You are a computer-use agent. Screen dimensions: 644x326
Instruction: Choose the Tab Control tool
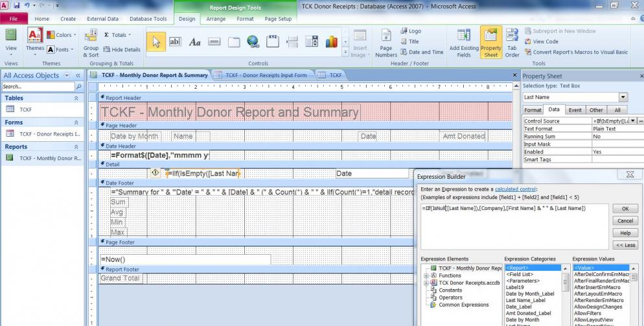click(x=234, y=41)
